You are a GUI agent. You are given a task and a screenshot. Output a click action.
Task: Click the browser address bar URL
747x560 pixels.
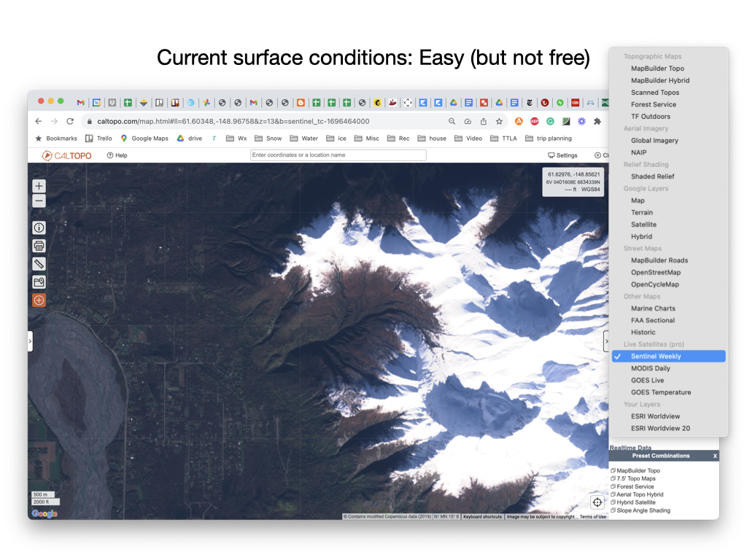[233, 122]
